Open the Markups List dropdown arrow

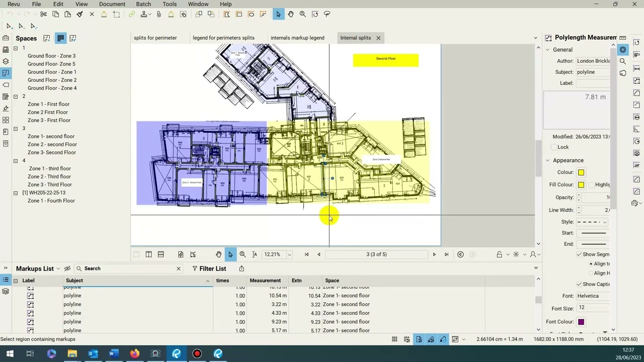pos(58,269)
